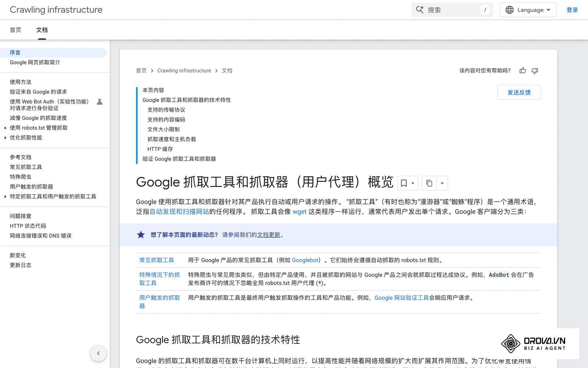Click the 用户触发的抓取器 table link

pyautogui.click(x=159, y=302)
